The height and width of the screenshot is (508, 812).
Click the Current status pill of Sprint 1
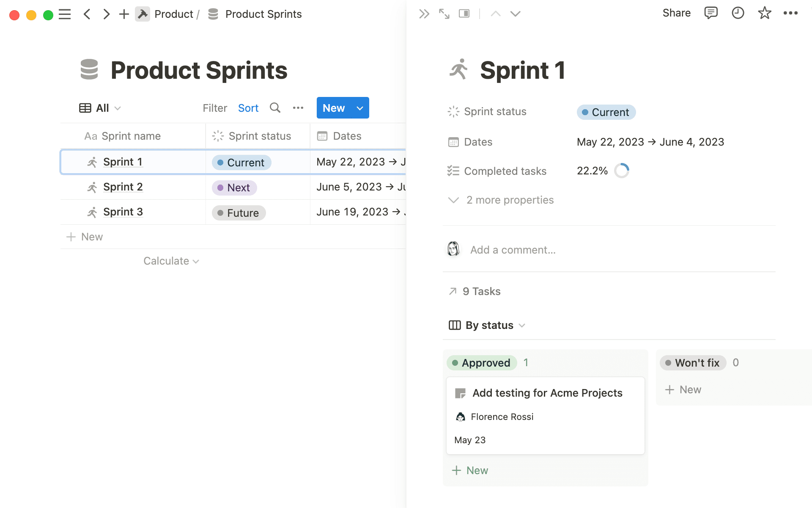pyautogui.click(x=241, y=162)
